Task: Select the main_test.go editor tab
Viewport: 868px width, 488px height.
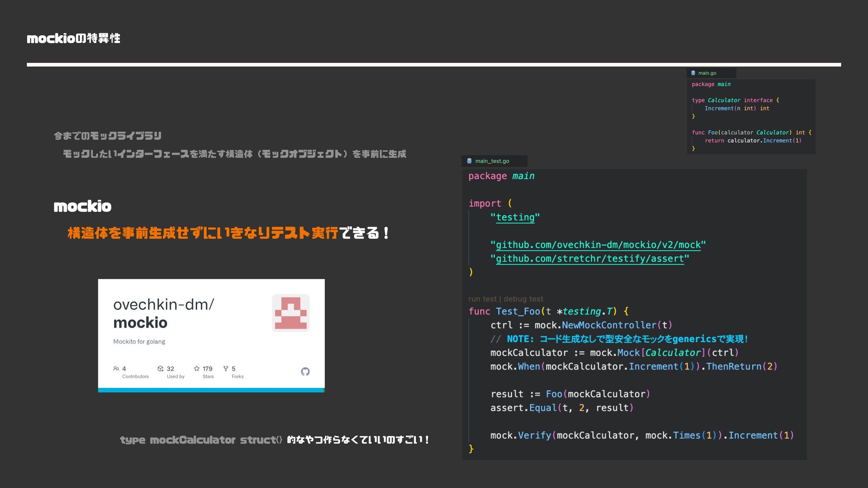Action: pyautogui.click(x=492, y=161)
